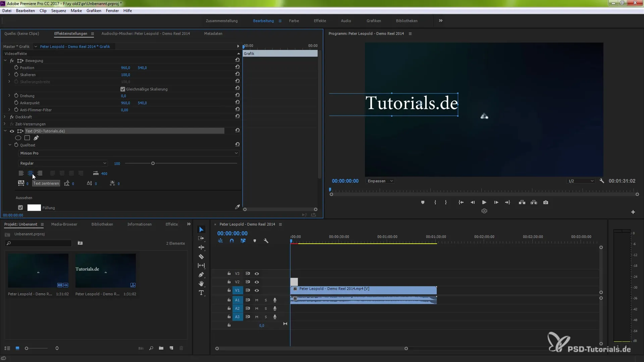Viewport: 644px width, 362px height.
Task: Reset the Position parameter
Action: (x=237, y=67)
